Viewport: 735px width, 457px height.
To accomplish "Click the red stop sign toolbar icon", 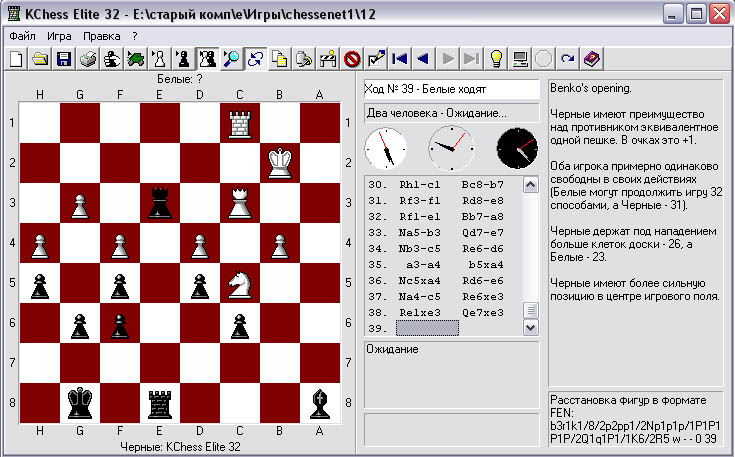I will [352, 59].
